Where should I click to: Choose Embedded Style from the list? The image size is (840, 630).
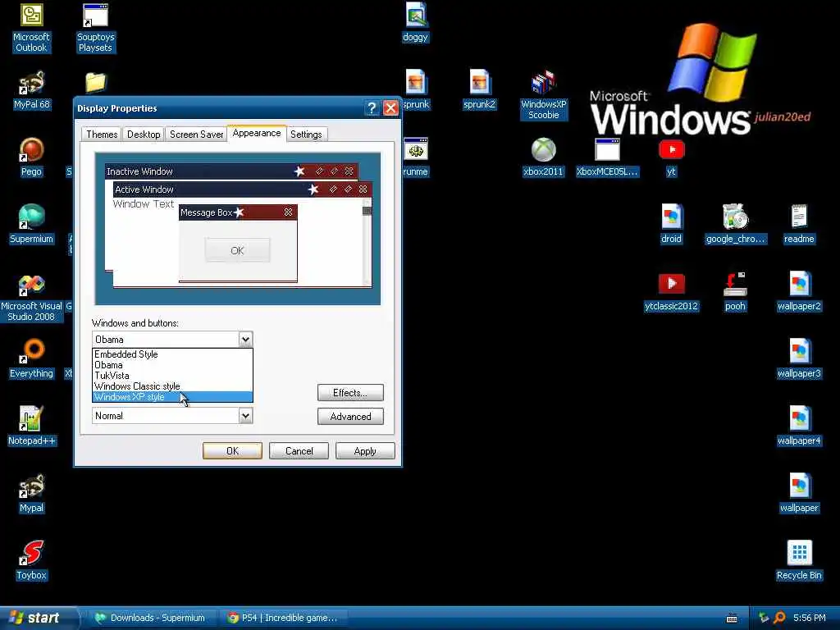tap(172, 354)
